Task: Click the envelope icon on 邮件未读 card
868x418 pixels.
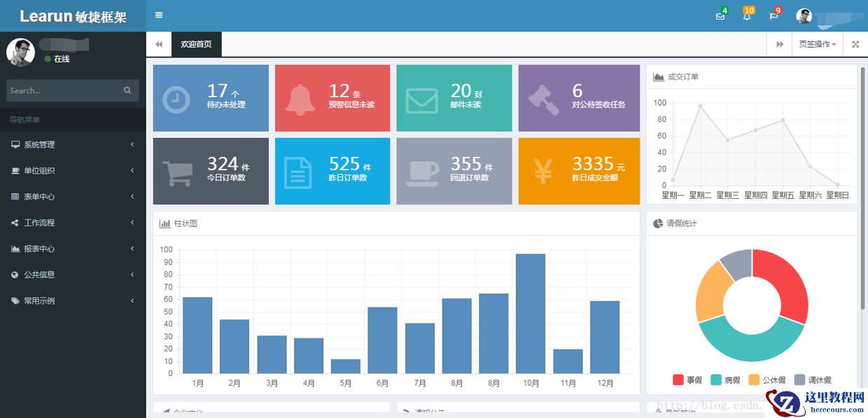Action: [421, 99]
